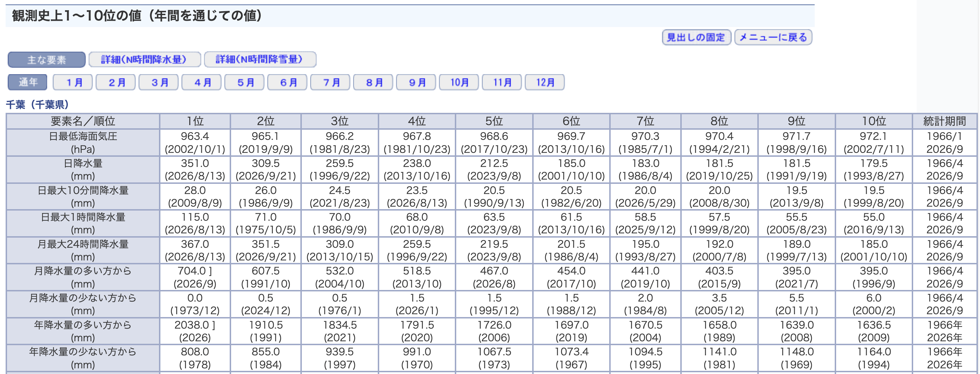Select the 通年 period tab
Screen dimensions: 980x374
click(x=27, y=82)
